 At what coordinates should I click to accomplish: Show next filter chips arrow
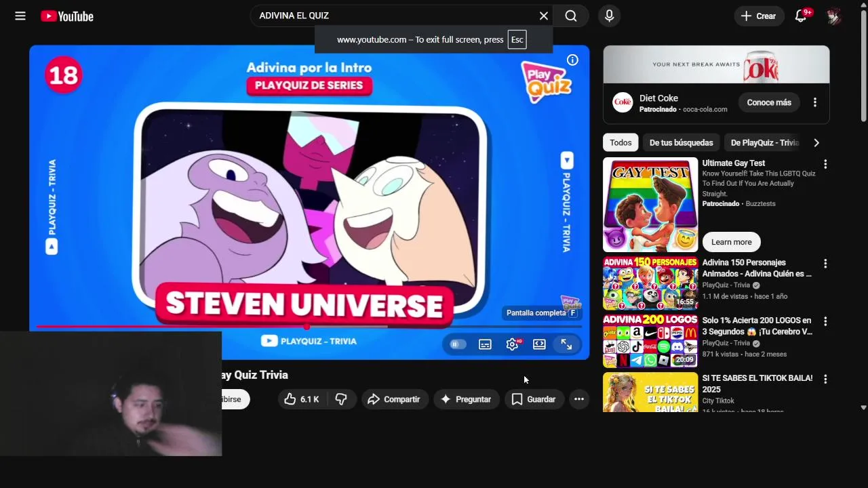816,142
